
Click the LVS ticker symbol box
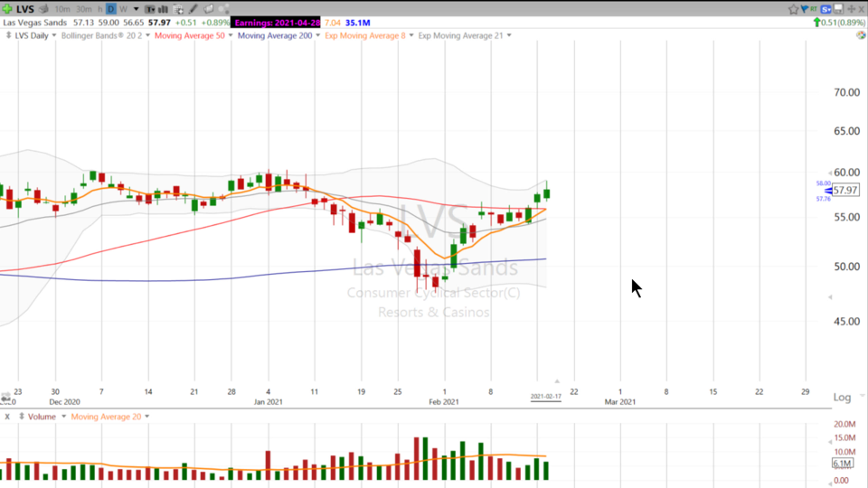[25, 9]
